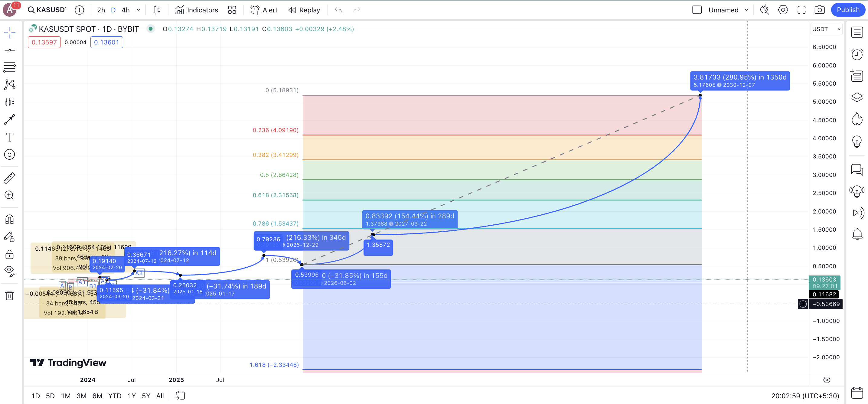Open the Fibonacci retracement tools

coord(9,67)
